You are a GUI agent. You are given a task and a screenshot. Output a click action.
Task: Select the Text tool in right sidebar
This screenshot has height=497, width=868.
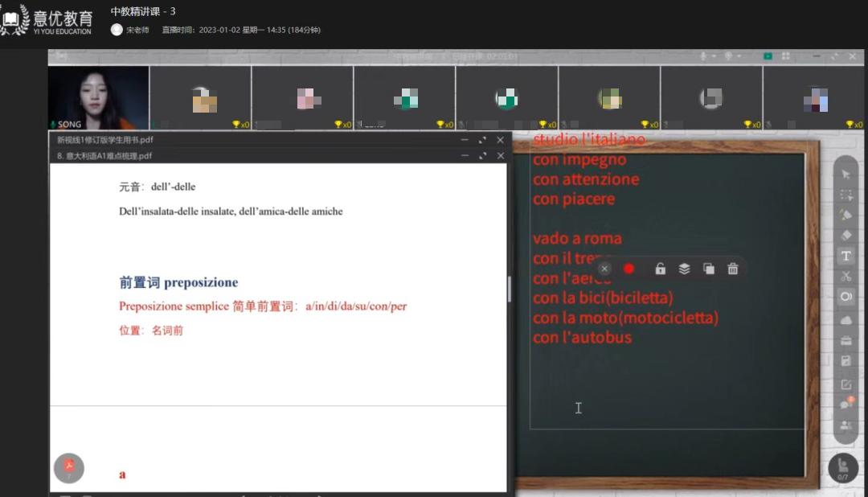click(845, 256)
